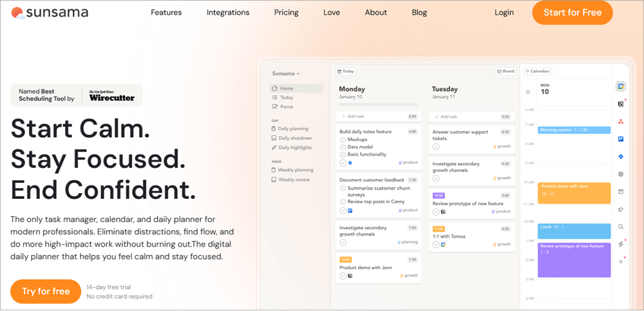Complete the 1:1 with Tomoa task
The image size is (644, 311).
point(436,245)
